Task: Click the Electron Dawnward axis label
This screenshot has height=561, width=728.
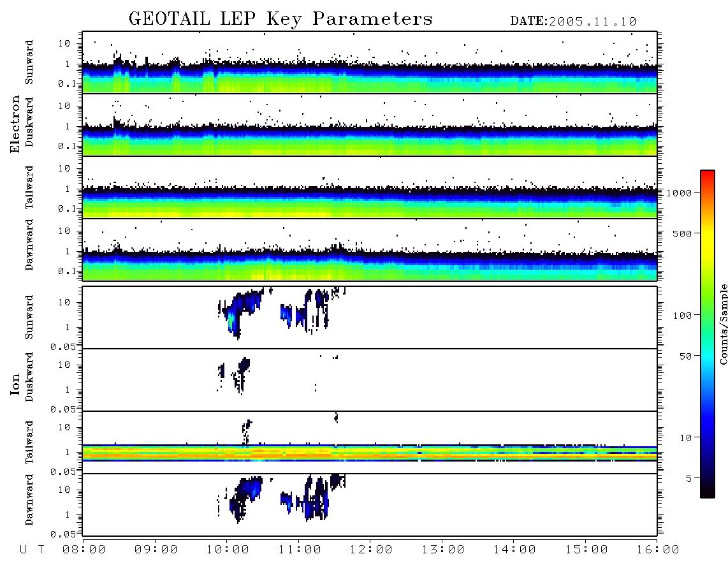Action: (x=29, y=245)
